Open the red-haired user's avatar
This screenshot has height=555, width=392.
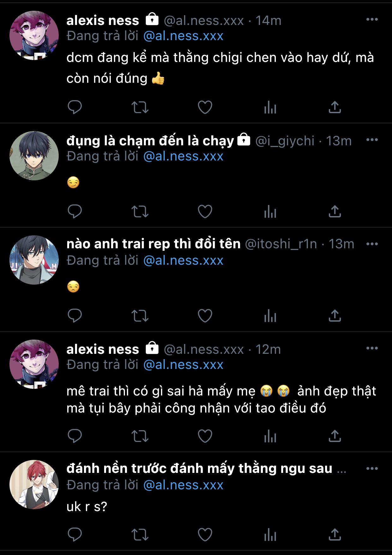pyautogui.click(x=34, y=484)
